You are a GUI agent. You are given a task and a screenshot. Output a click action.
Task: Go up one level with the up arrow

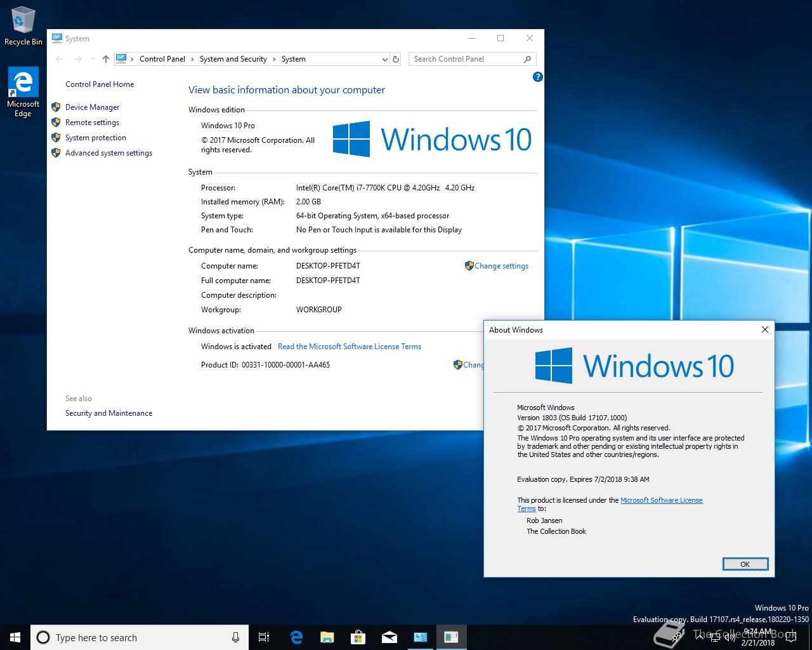105,59
